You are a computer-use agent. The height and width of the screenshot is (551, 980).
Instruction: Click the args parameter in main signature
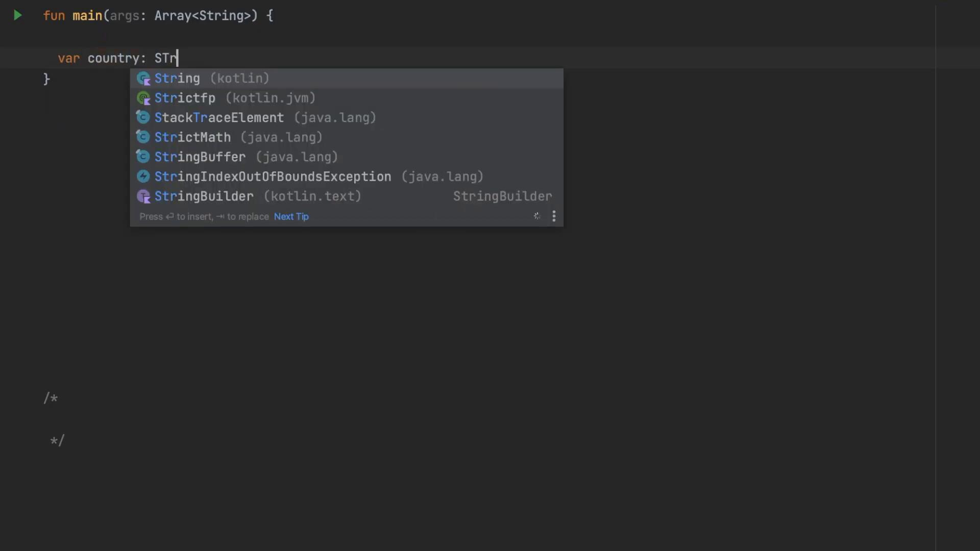click(125, 16)
